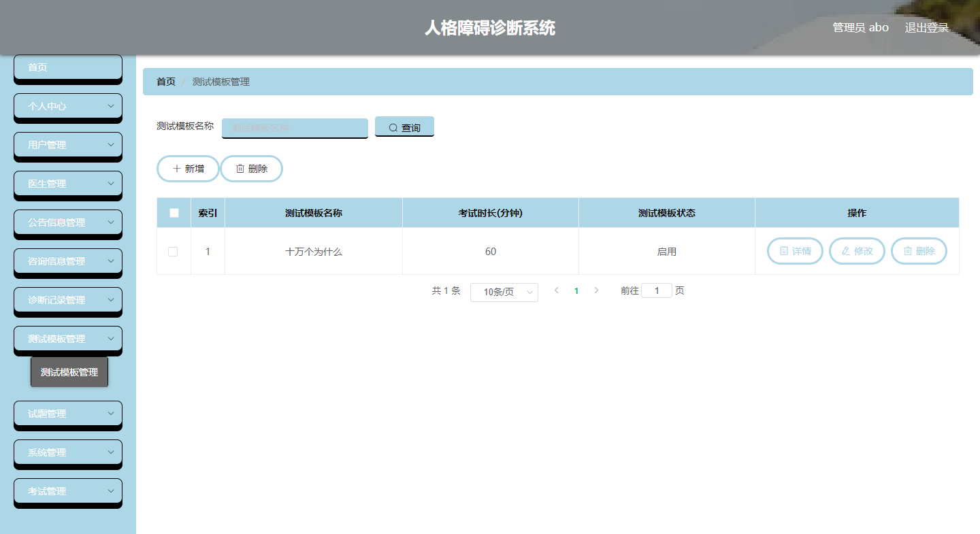Click the pencil icon in 修改 button
The height and width of the screenshot is (534, 980).
tap(846, 251)
